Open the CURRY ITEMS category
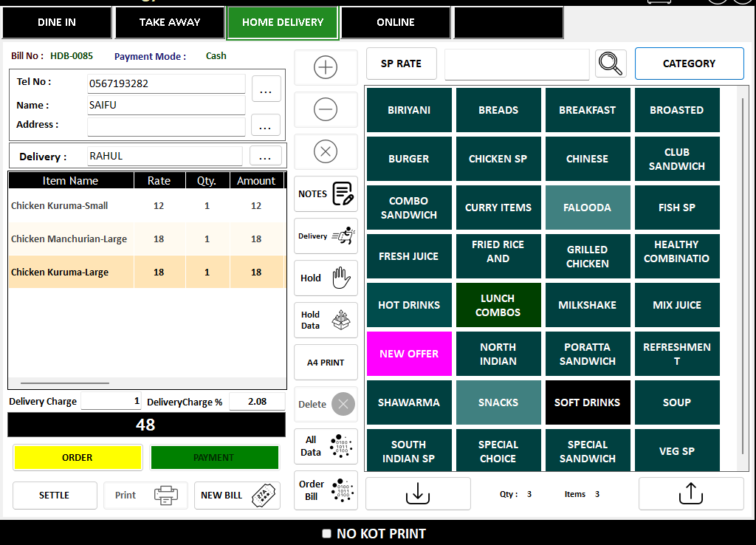756x545 pixels. tap(498, 208)
